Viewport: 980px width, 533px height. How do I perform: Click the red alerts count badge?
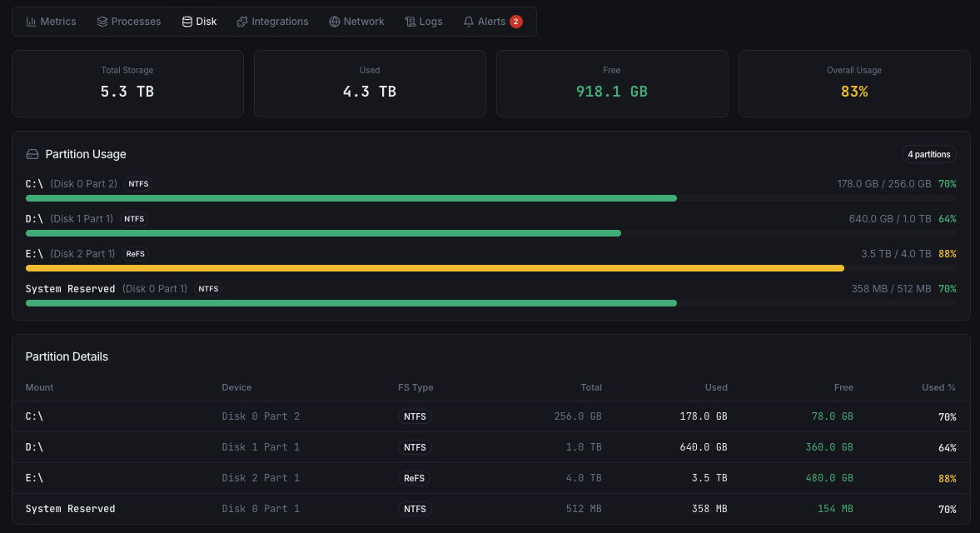click(515, 21)
